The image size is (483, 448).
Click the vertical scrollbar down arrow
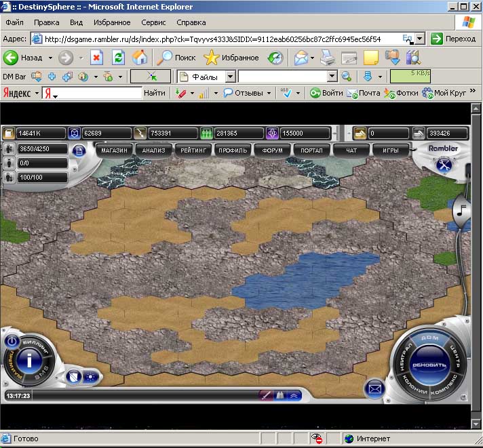(x=476, y=424)
